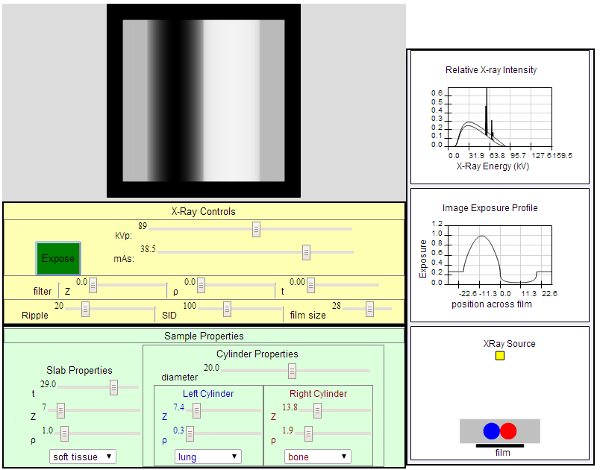Click the cylinder diameter slider handle
Viewport: 600px width, 470px height.
click(x=291, y=371)
